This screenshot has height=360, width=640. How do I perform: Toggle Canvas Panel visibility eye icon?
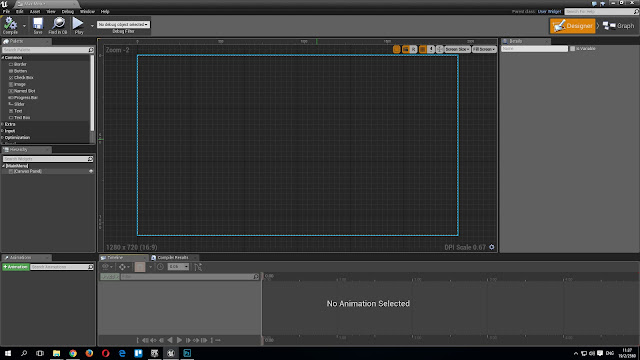[x=91, y=171]
